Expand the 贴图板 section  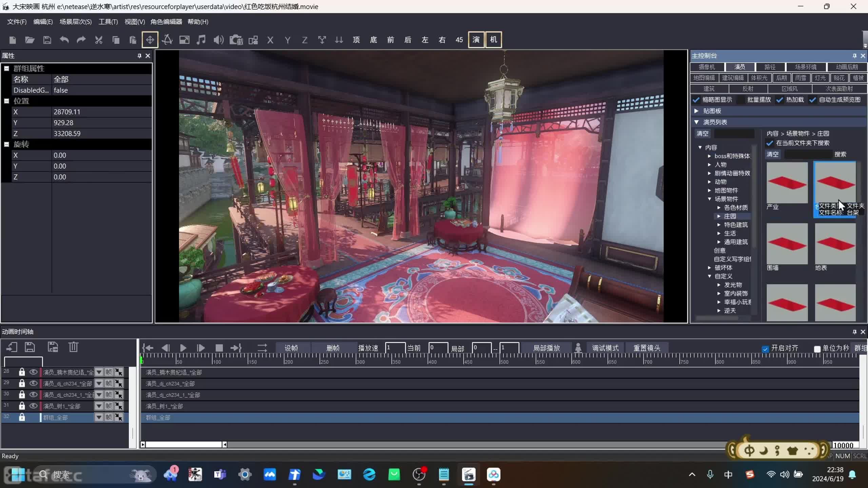point(696,111)
